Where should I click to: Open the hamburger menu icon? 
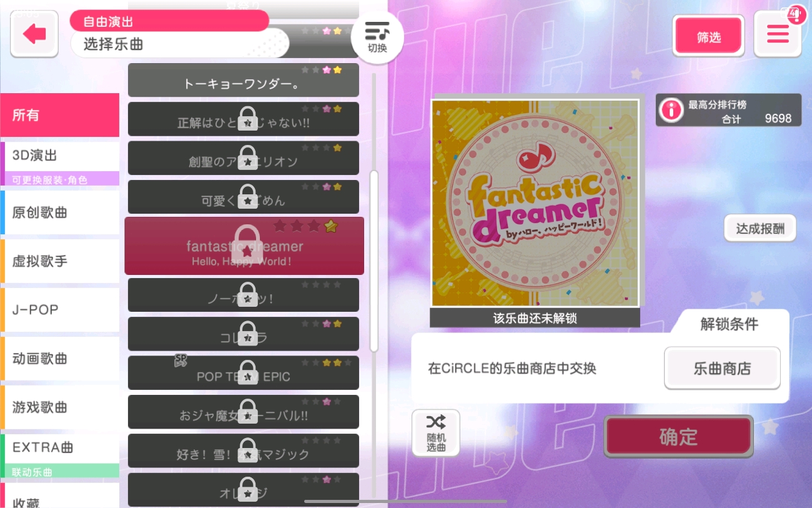point(778,34)
